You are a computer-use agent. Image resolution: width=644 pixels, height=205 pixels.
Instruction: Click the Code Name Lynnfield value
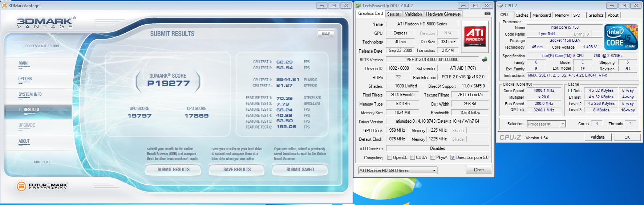[546, 34]
